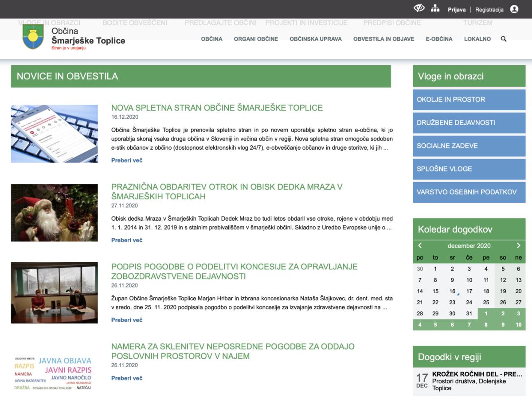Open the Santa Claus news thumbnail
The image size is (532, 396).
[x=55, y=213]
